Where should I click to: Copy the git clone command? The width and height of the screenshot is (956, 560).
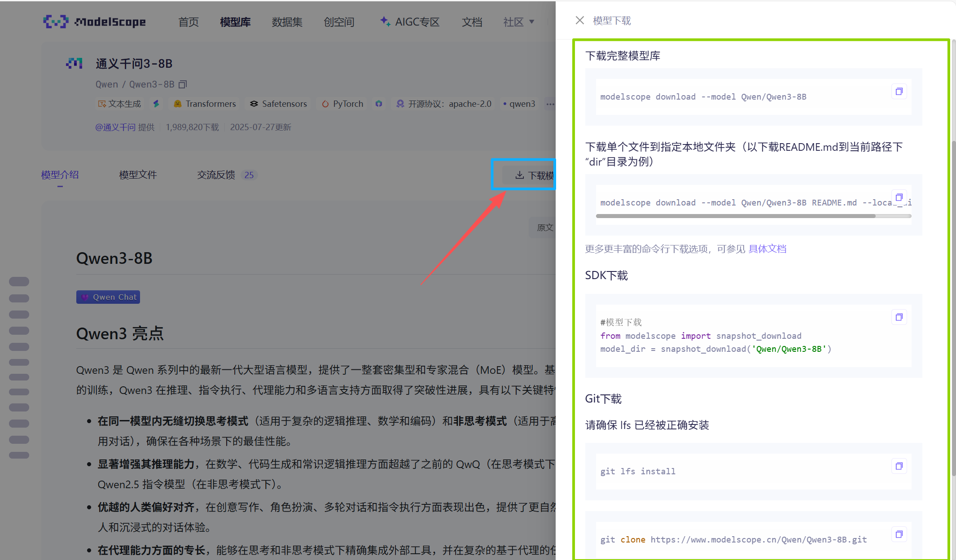pos(899,534)
